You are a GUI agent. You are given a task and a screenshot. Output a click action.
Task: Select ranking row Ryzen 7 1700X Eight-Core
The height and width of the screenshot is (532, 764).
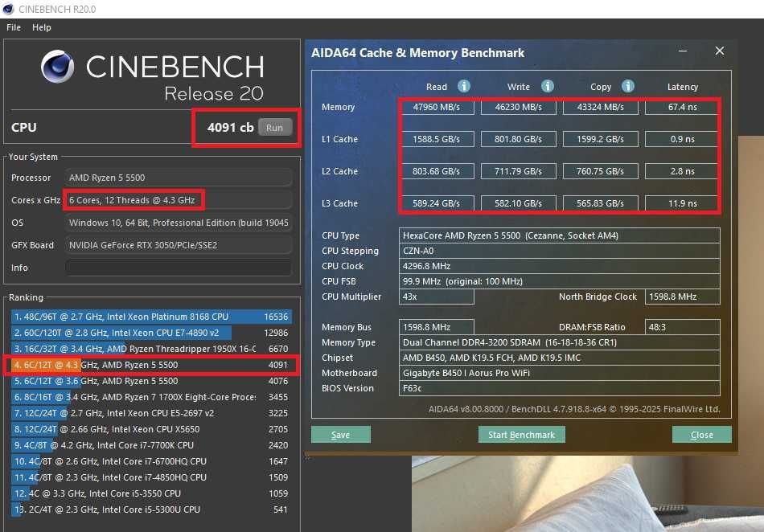click(151, 397)
